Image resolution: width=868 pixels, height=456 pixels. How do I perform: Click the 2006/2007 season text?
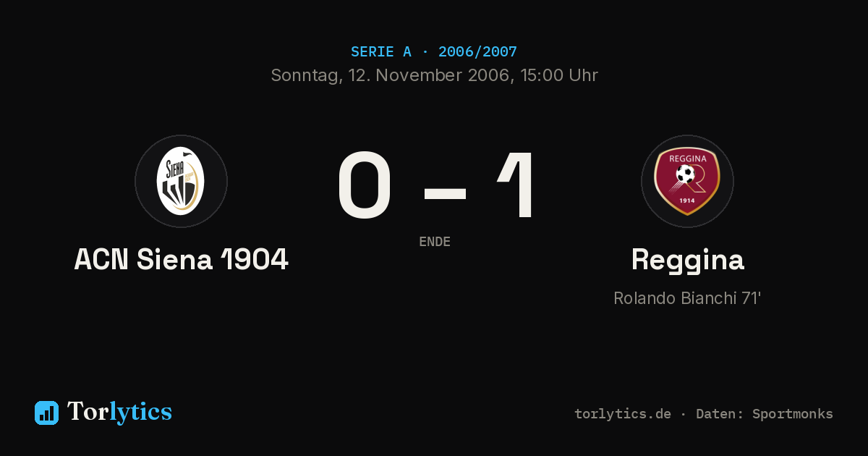(x=477, y=51)
